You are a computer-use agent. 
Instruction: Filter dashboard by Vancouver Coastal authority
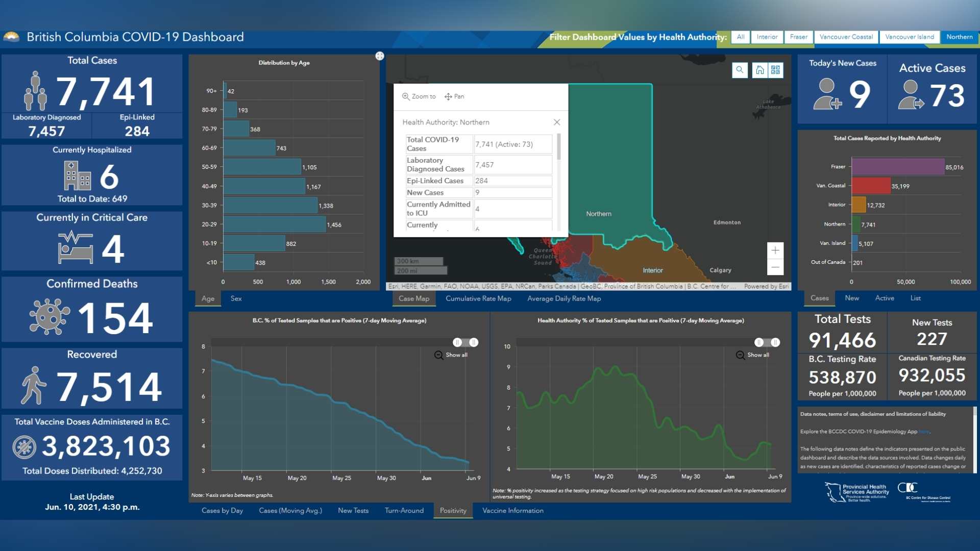(x=846, y=37)
